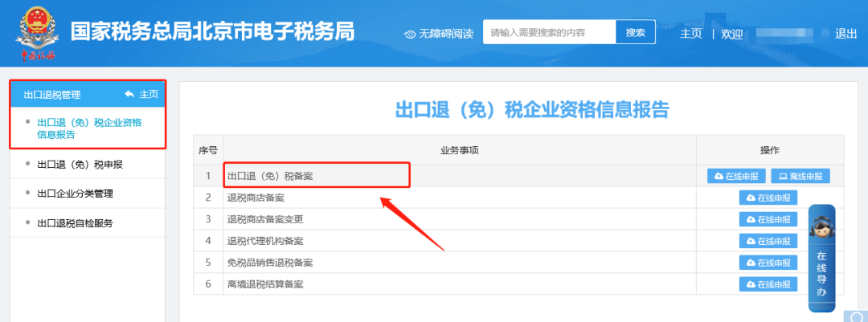Click the national tax emblem logo
The height and width of the screenshot is (322, 868).
37,32
